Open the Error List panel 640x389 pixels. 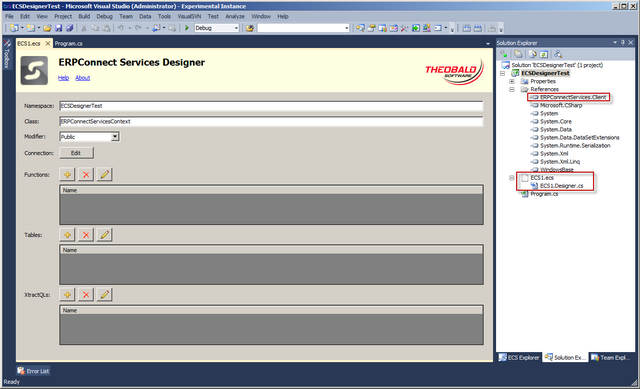click(x=33, y=371)
